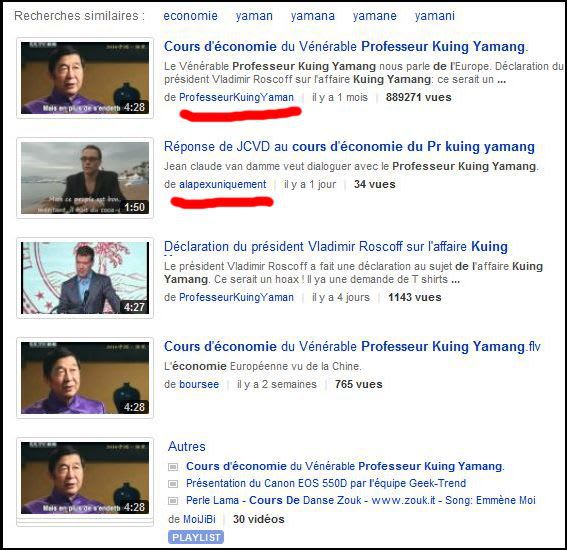Visit playlist owner MoiJiBi channel
Screen dimensions: 567x550
[x=199, y=519]
